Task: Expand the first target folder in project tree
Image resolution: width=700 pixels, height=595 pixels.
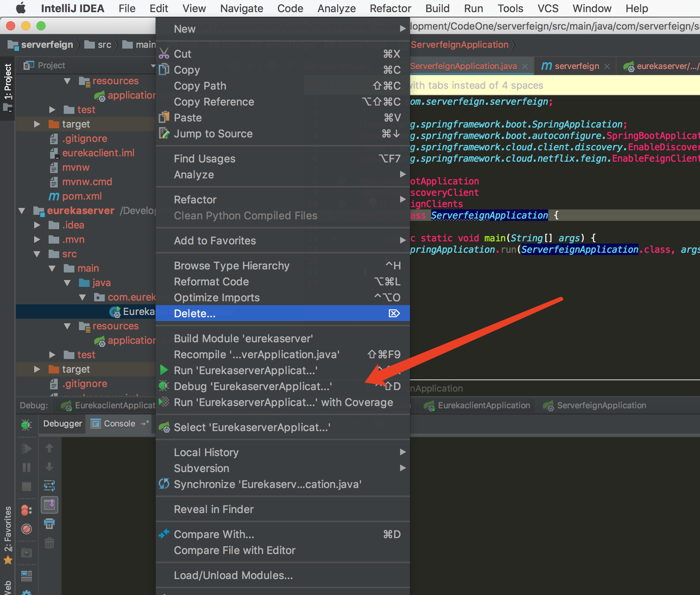Action: click(x=37, y=124)
